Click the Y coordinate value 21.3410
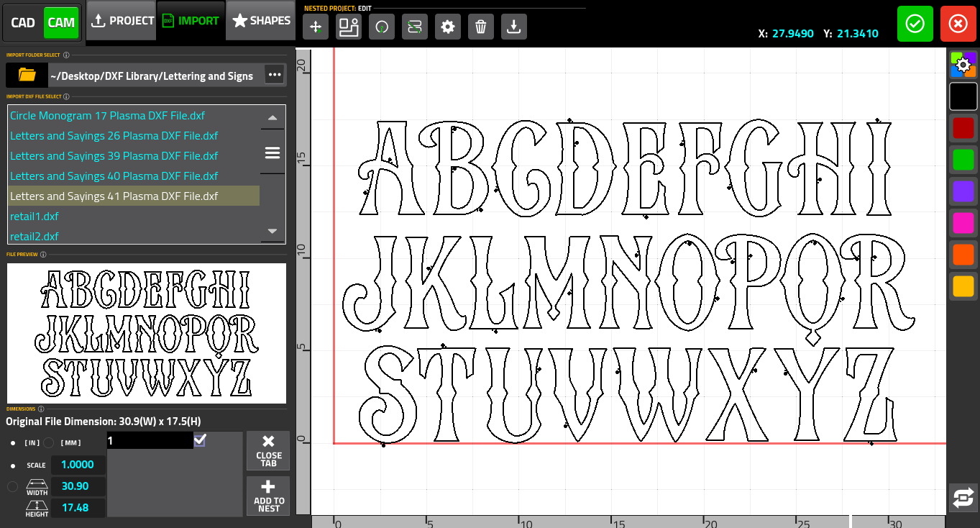The width and height of the screenshot is (980, 528). click(x=858, y=33)
